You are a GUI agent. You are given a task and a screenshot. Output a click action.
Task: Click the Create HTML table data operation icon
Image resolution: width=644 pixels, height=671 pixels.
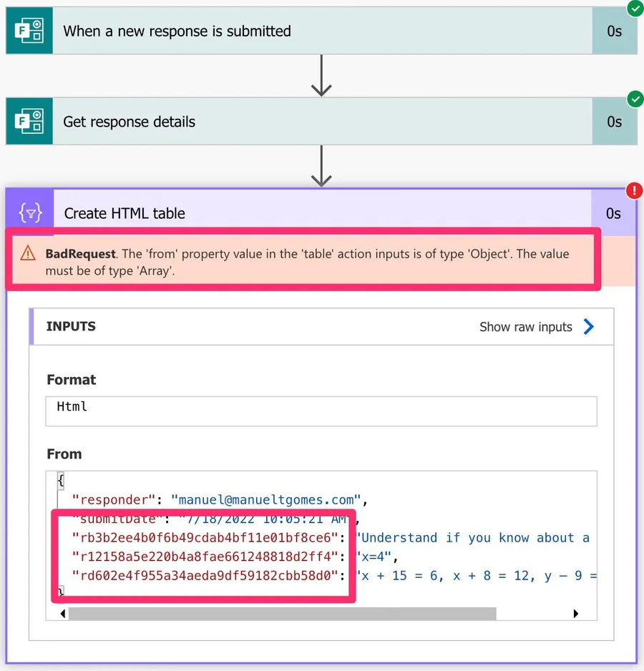click(30, 213)
